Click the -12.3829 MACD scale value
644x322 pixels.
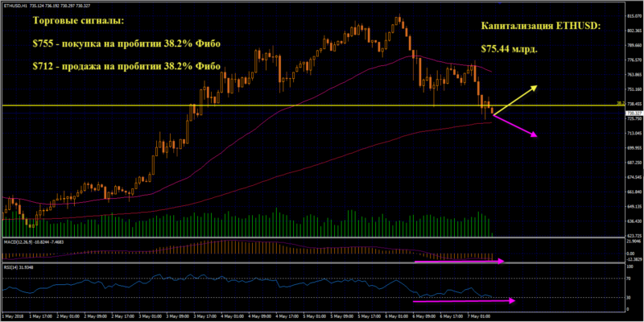pos(634,260)
